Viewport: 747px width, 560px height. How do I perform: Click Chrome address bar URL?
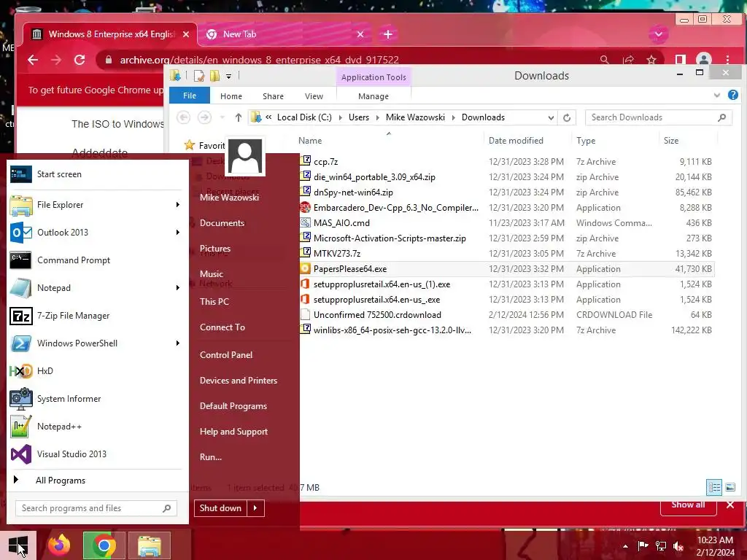point(259,60)
